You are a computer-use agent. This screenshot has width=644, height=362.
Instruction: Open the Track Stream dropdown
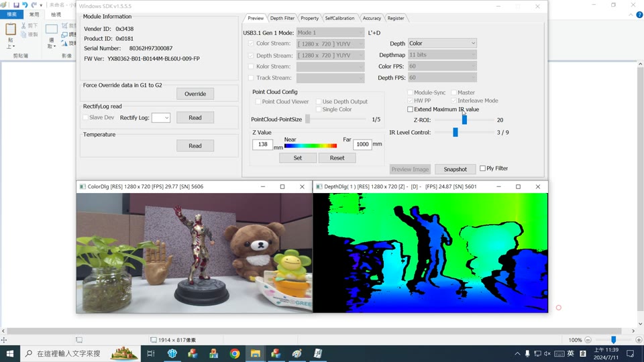[x=330, y=78]
